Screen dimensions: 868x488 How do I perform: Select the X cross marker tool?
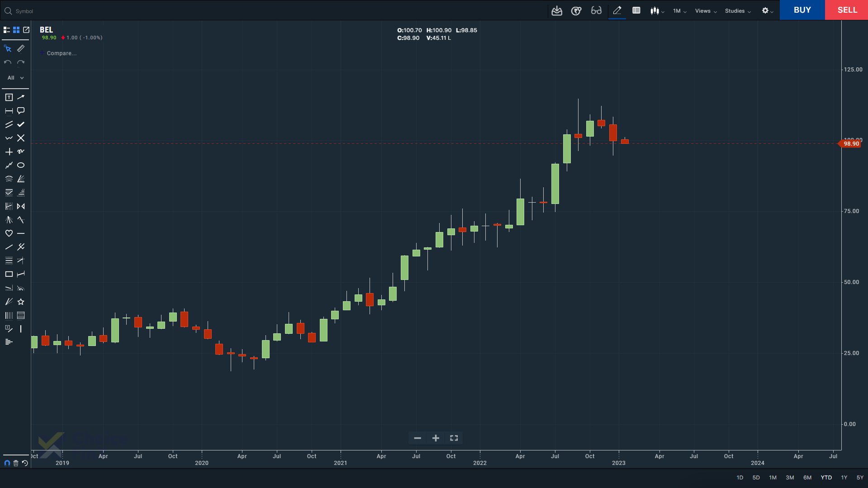click(x=21, y=138)
